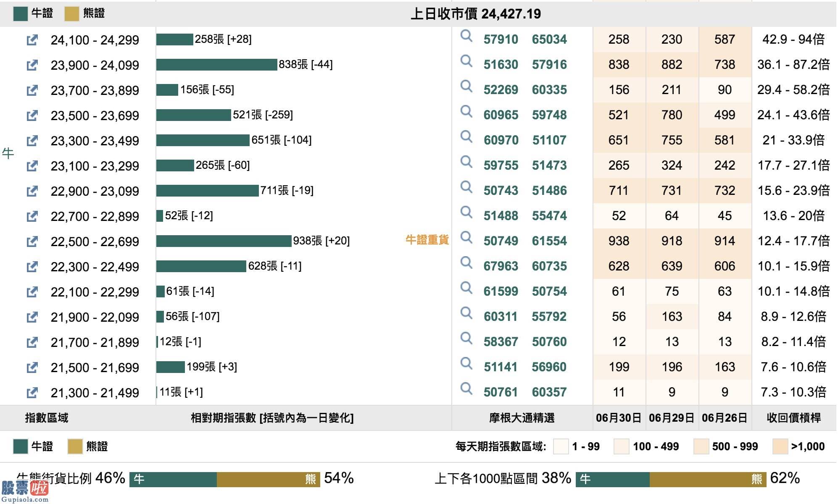Viewport: 838px width, 504px height.
Task: Open warrant code 56960
Action: [549, 367]
